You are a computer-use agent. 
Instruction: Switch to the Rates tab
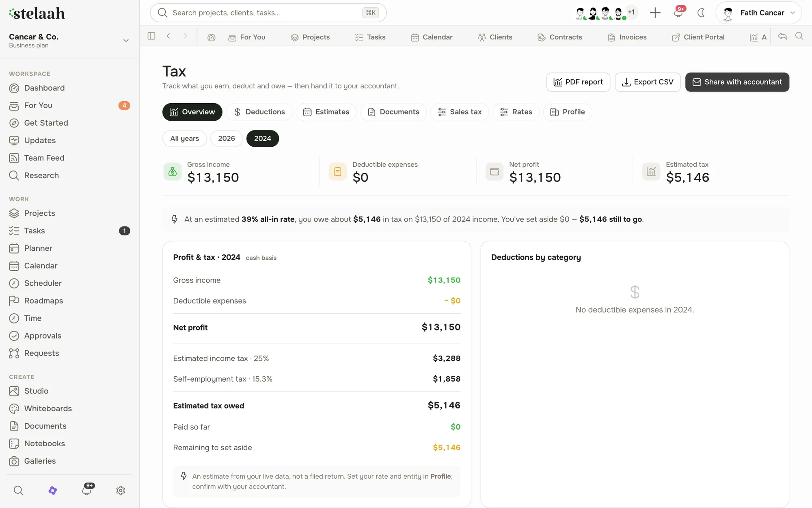[516, 112]
